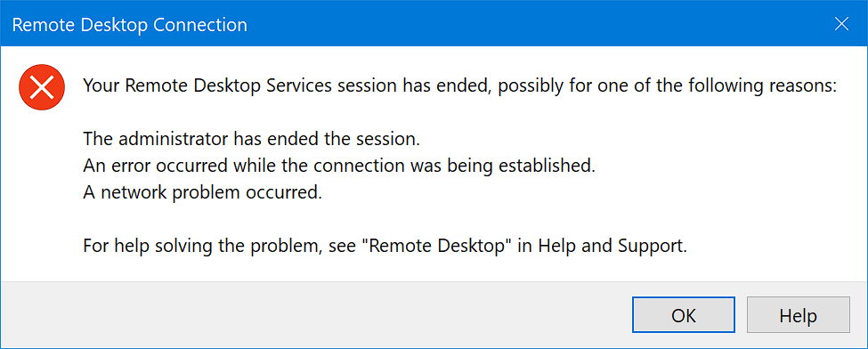Click empty gray footer area left of OK
This screenshot has height=349, width=868.
(315, 315)
